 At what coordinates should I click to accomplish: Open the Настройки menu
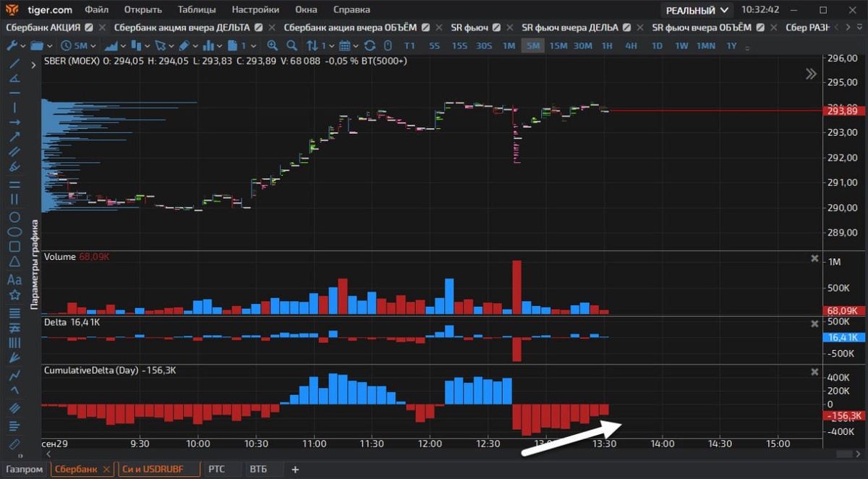(x=255, y=10)
